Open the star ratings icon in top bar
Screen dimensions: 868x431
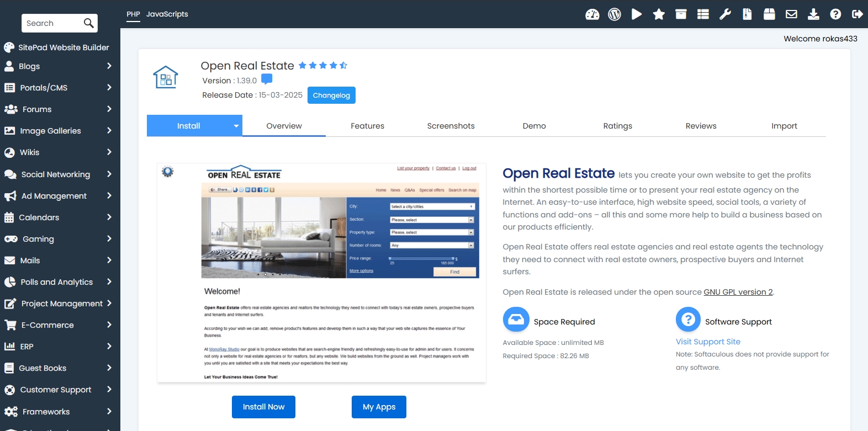[x=659, y=14]
